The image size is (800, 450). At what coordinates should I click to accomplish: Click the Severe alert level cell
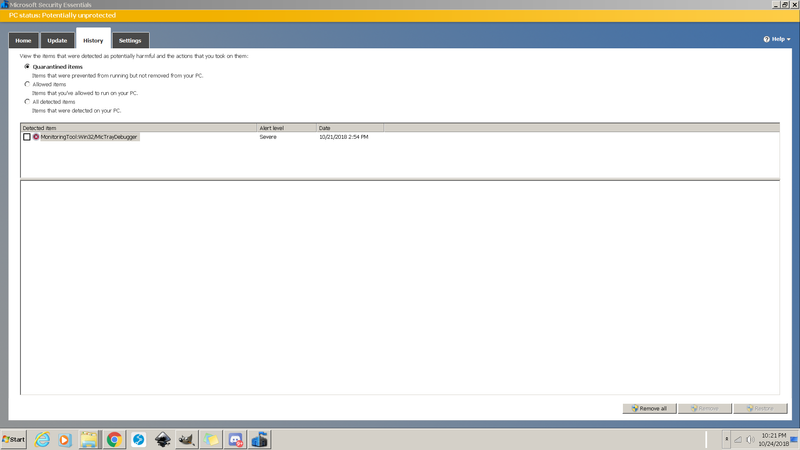[x=268, y=137]
